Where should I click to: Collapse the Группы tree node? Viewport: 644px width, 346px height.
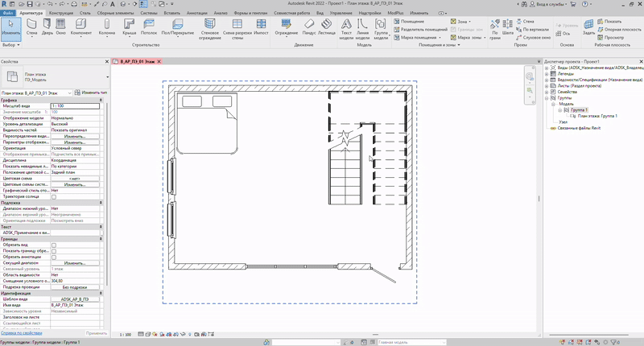click(x=547, y=98)
